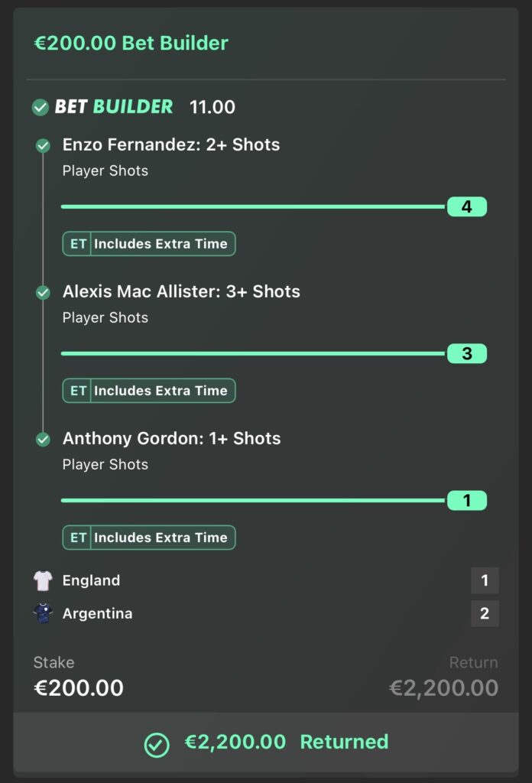532x783 pixels.
Task: Click the Argentina score box
Action: tap(485, 613)
